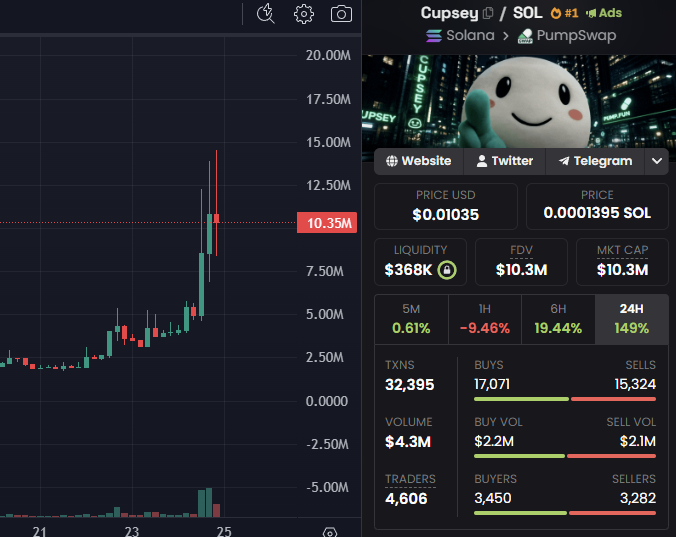
Task: Click the chart axis settings icon at bottom
Action: pos(330,533)
